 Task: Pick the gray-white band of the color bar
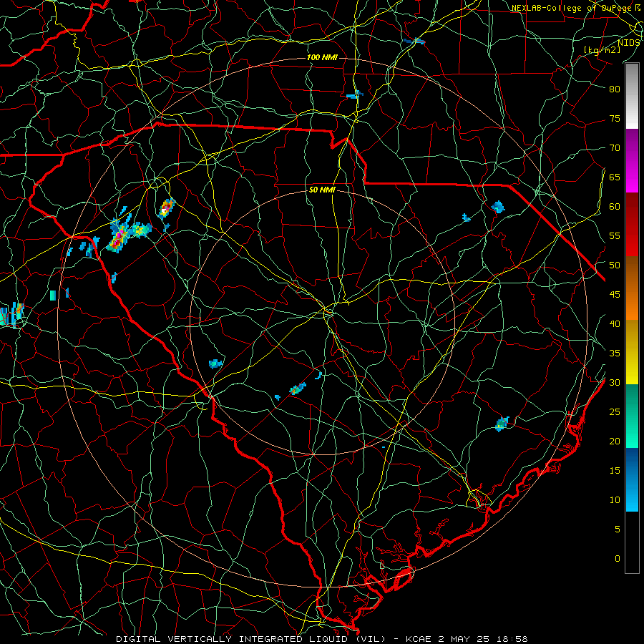pyautogui.click(x=632, y=97)
